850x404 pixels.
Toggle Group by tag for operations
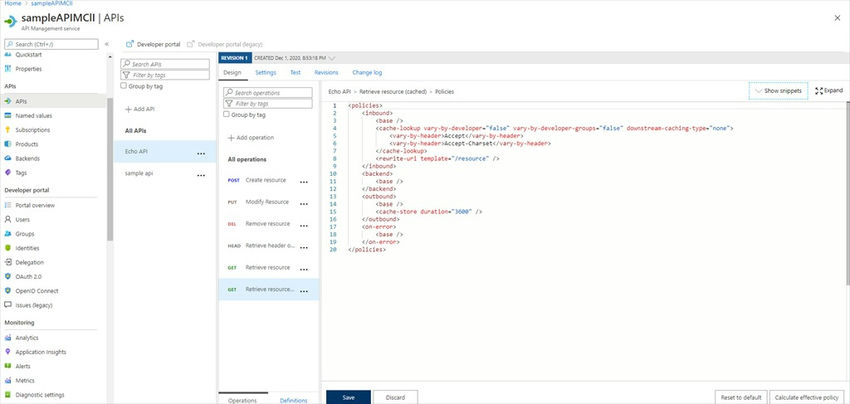click(x=227, y=115)
